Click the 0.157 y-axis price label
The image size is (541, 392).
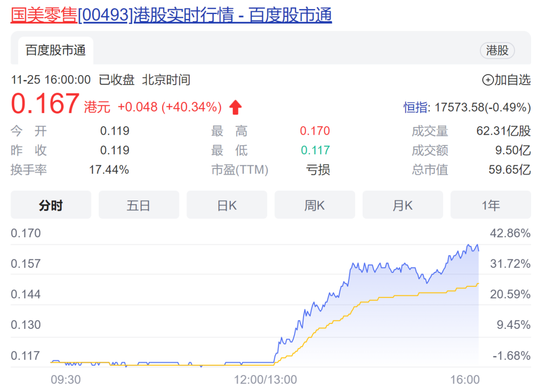point(26,264)
